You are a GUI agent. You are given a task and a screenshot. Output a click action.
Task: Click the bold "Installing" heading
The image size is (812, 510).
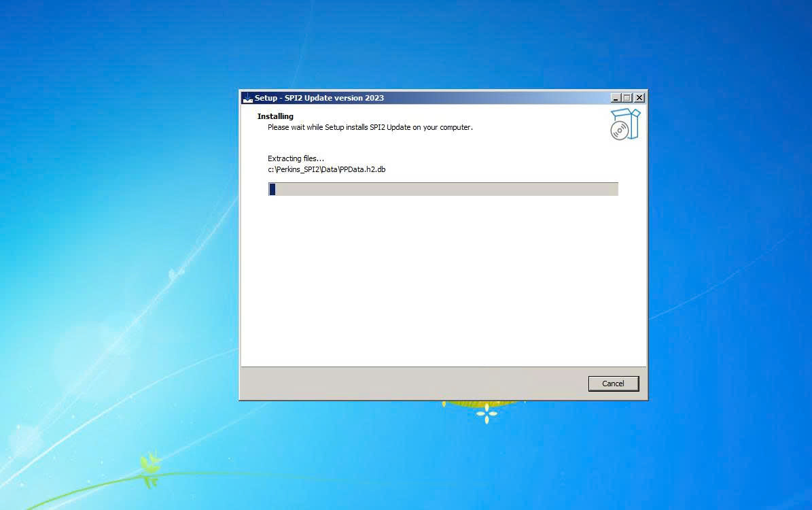tap(275, 116)
